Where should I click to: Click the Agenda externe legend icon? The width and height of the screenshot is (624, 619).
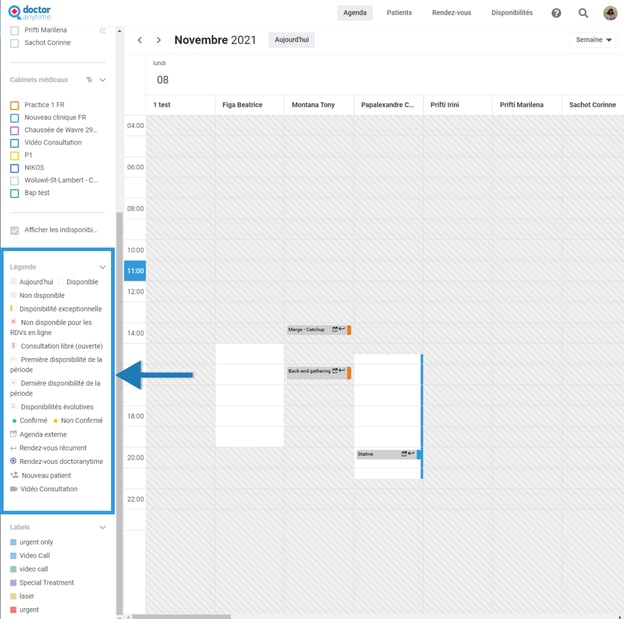click(x=13, y=435)
